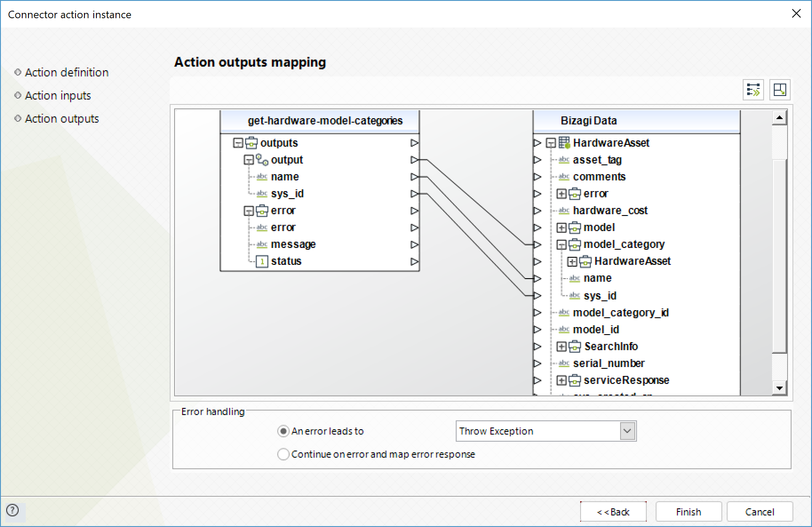
Task: Collapse the output collection node
Action: [249, 160]
